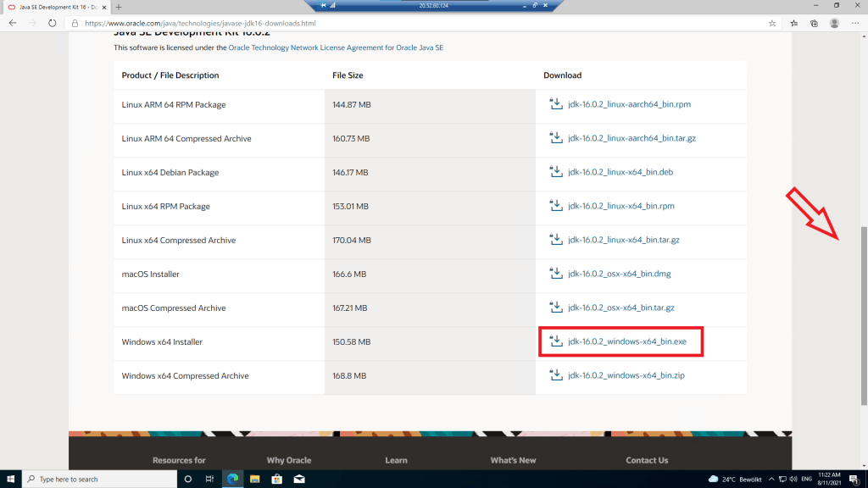868x488 pixels.
Task: Switch ENG input language
Action: point(807,480)
